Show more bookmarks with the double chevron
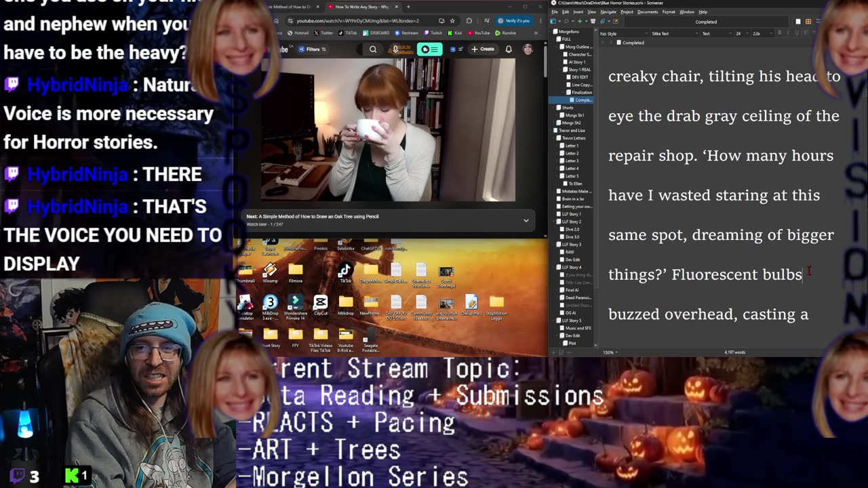 coord(536,33)
